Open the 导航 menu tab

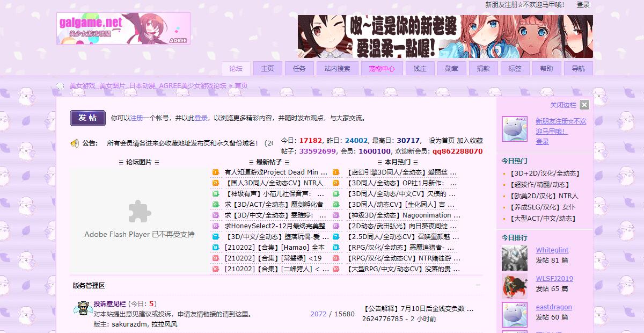[579, 68]
